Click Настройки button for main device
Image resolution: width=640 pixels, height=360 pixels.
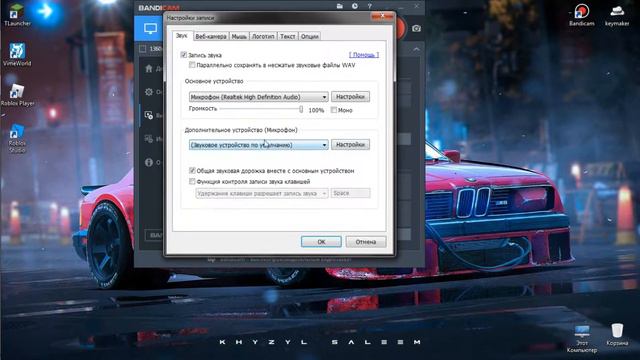point(350,97)
